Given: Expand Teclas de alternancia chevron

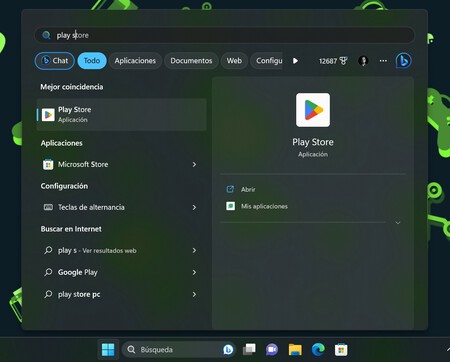Looking at the screenshot, I should pyautogui.click(x=194, y=207).
